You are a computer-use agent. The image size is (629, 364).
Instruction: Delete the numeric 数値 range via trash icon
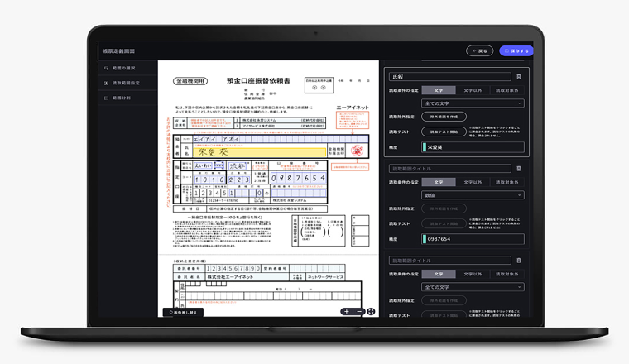[519, 169]
